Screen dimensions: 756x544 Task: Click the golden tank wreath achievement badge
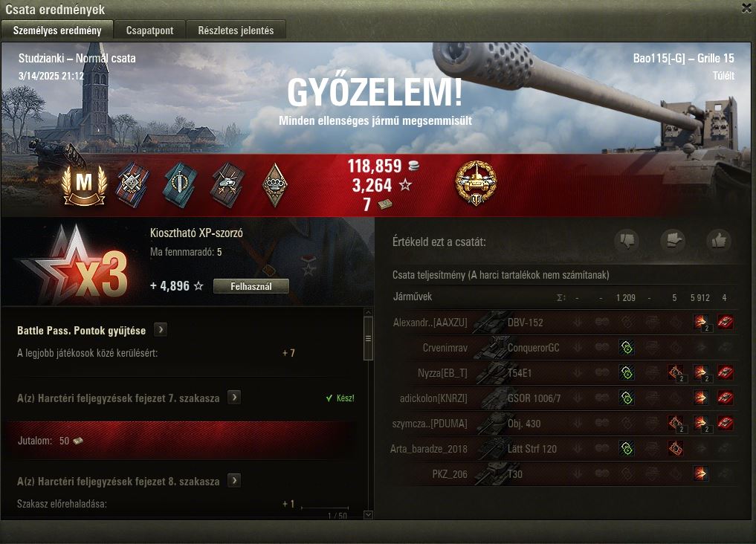pos(476,183)
